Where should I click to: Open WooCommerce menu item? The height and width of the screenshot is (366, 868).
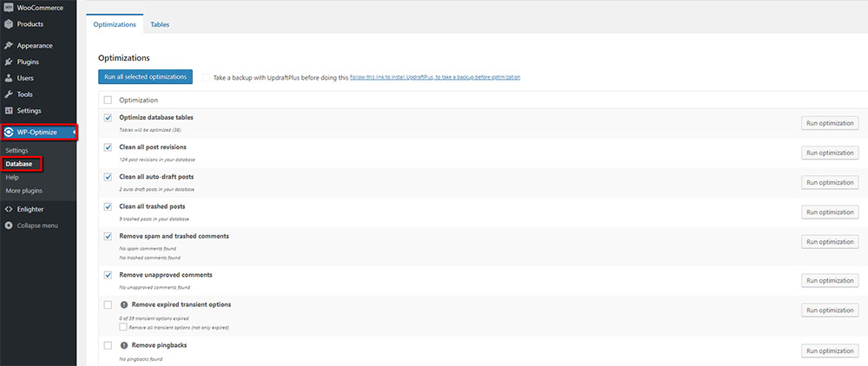(x=38, y=8)
